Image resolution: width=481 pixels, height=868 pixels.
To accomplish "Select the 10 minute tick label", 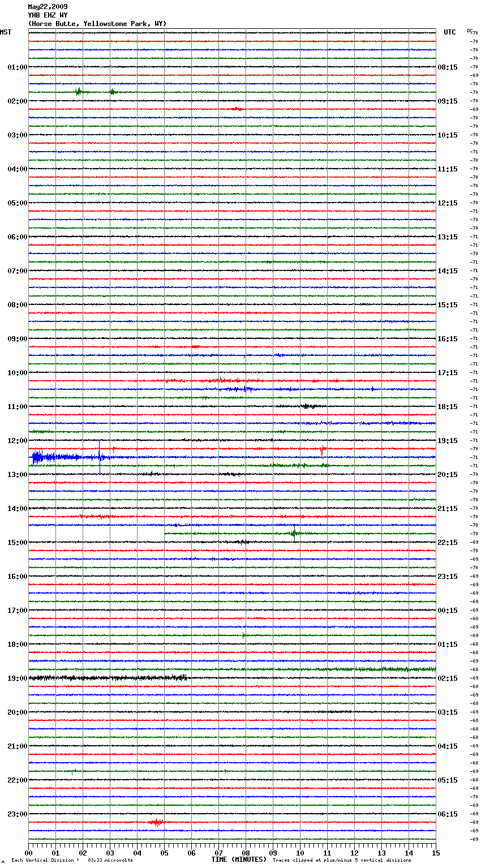I will pos(300,853).
